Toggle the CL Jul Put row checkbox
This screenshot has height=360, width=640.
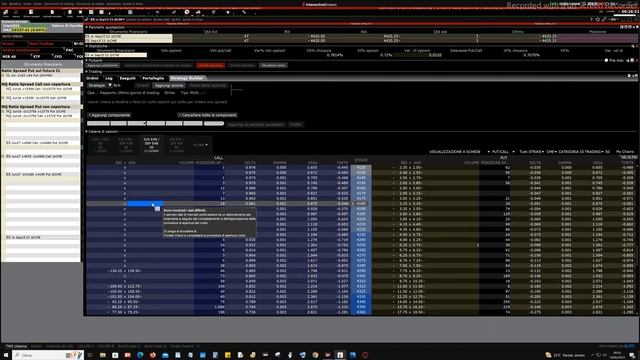(x=3, y=76)
